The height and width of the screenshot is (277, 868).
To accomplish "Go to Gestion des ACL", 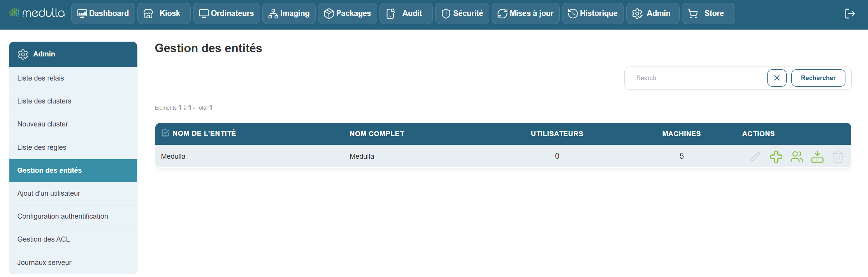I will click(73, 239).
